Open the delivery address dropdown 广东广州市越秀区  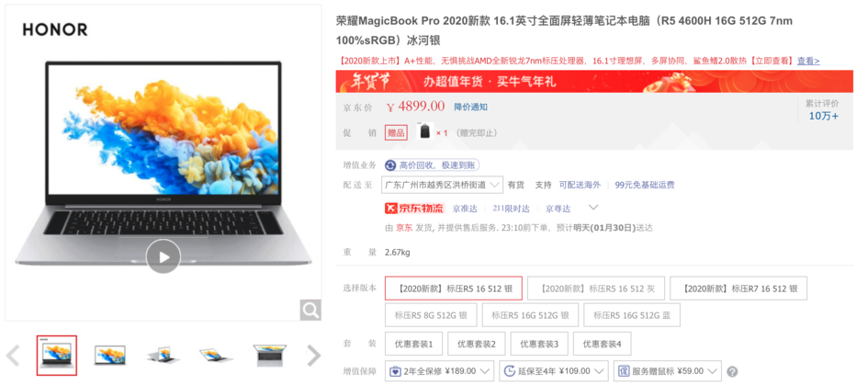(x=442, y=185)
